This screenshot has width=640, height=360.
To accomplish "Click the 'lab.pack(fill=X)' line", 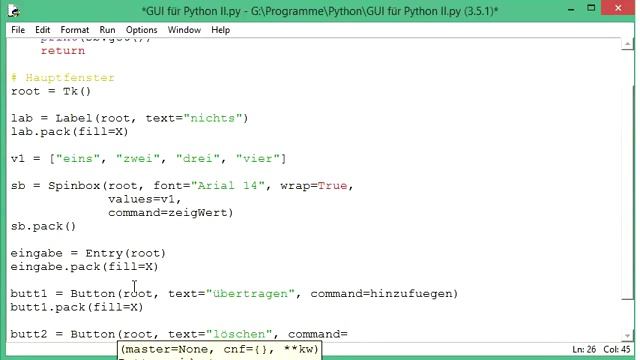I will [x=70, y=131].
